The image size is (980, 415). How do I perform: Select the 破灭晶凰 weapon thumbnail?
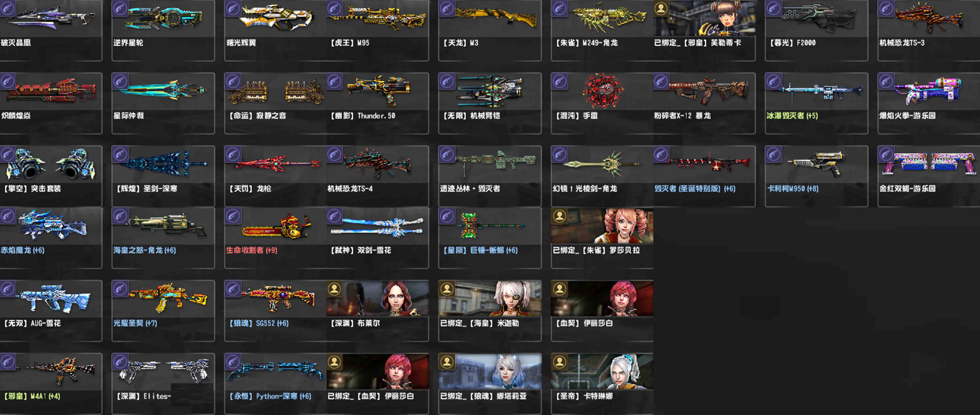click(51, 18)
